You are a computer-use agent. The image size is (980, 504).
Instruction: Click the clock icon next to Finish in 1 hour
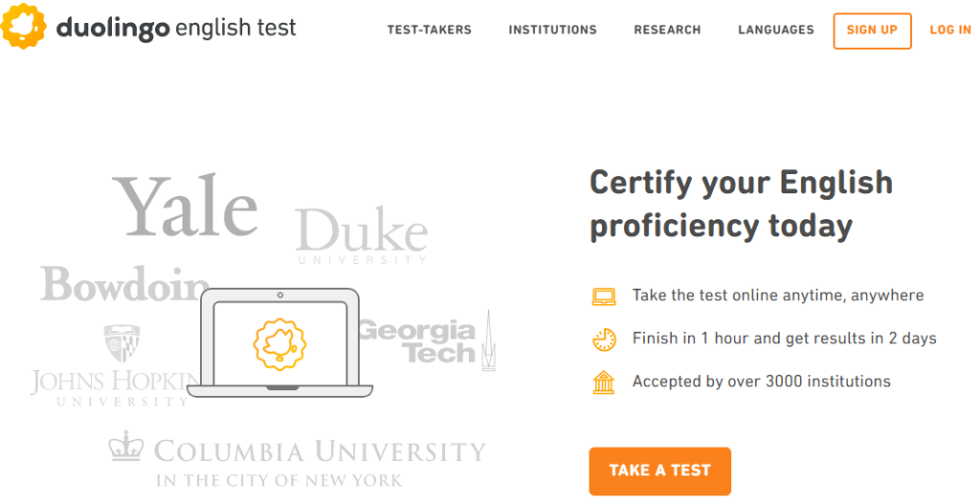click(x=604, y=339)
